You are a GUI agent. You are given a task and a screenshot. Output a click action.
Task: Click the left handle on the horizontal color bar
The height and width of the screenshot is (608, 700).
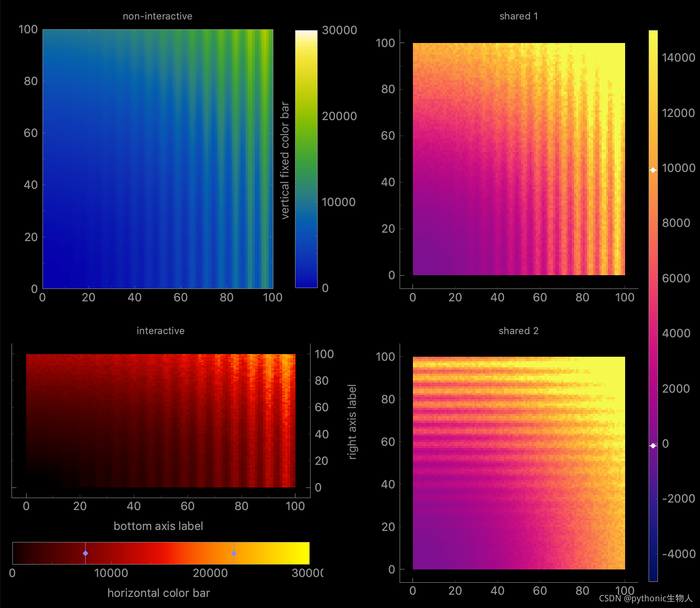86,553
